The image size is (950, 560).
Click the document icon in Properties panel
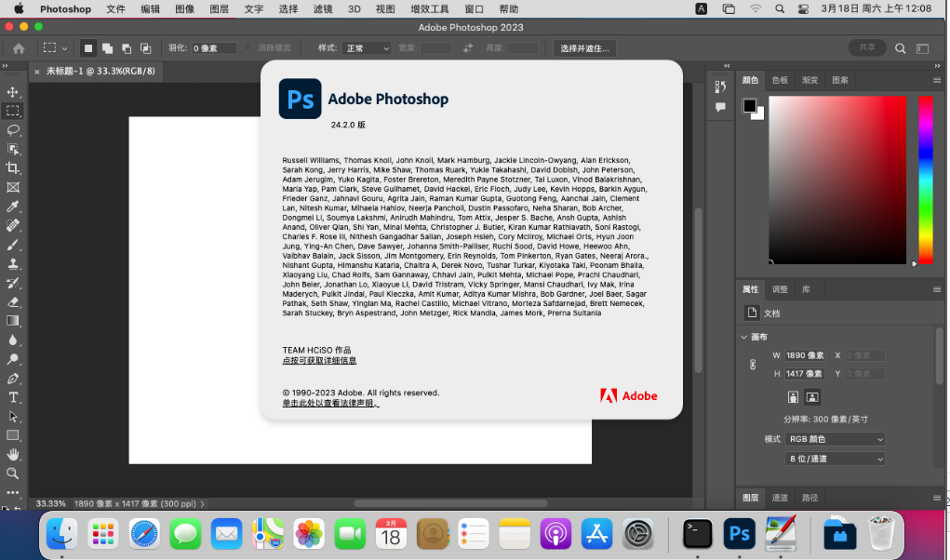pyautogui.click(x=752, y=313)
